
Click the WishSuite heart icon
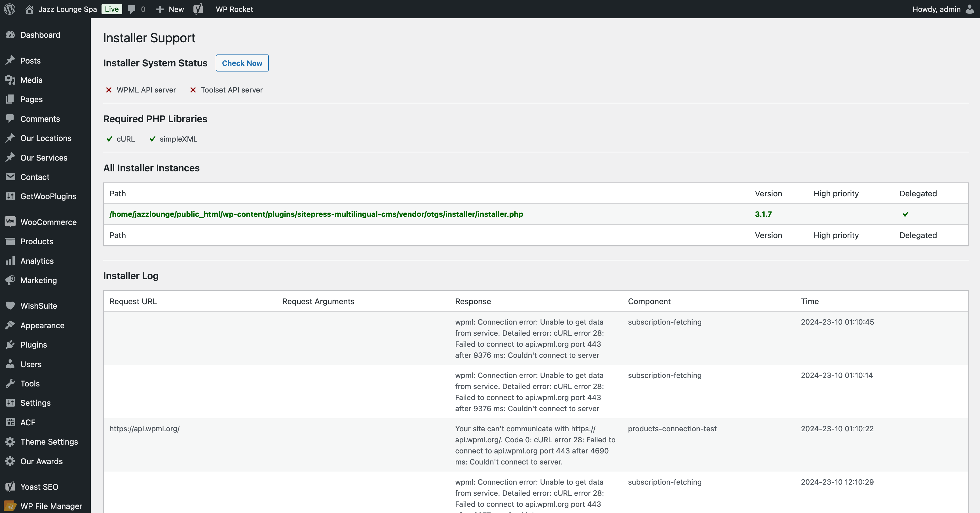[10, 306]
